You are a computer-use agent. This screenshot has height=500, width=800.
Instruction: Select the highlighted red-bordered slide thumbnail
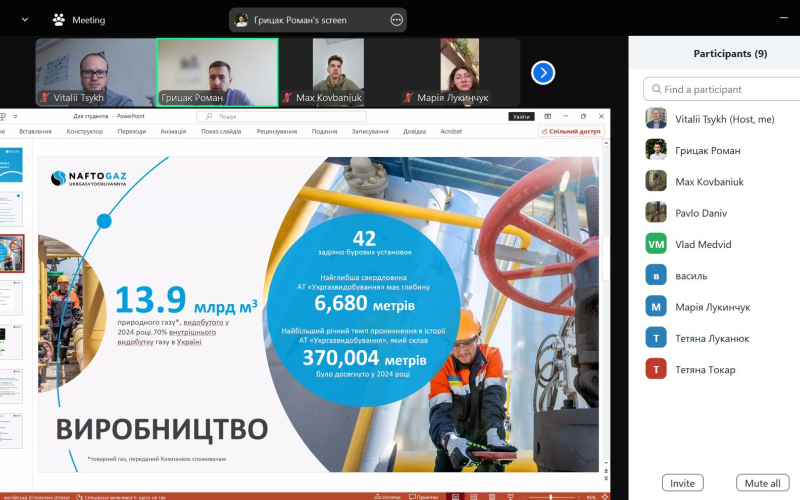click(11, 254)
